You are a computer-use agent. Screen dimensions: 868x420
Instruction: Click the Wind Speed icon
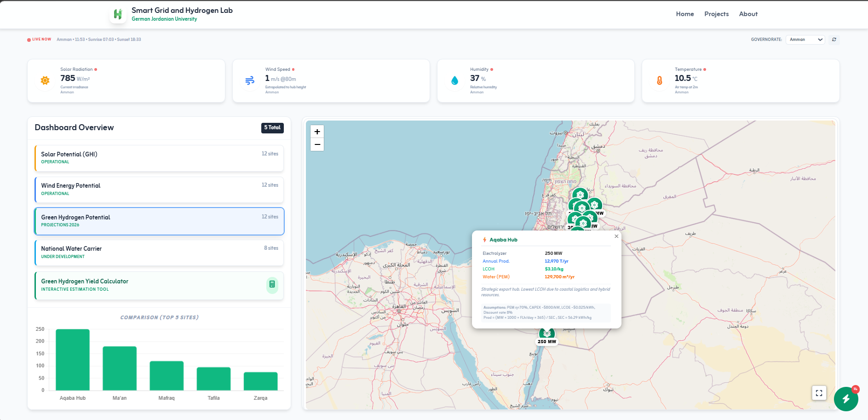click(250, 81)
